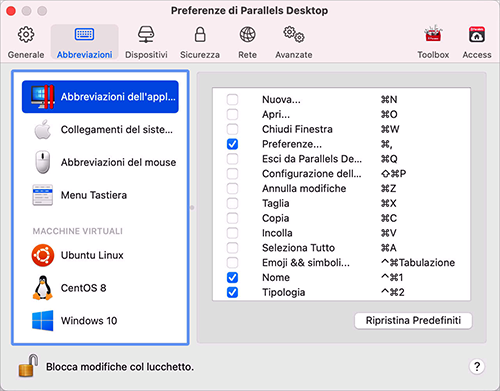Viewport: 500px width, 391px height.
Task: Open the Avanzate gears icon
Action: tap(294, 34)
